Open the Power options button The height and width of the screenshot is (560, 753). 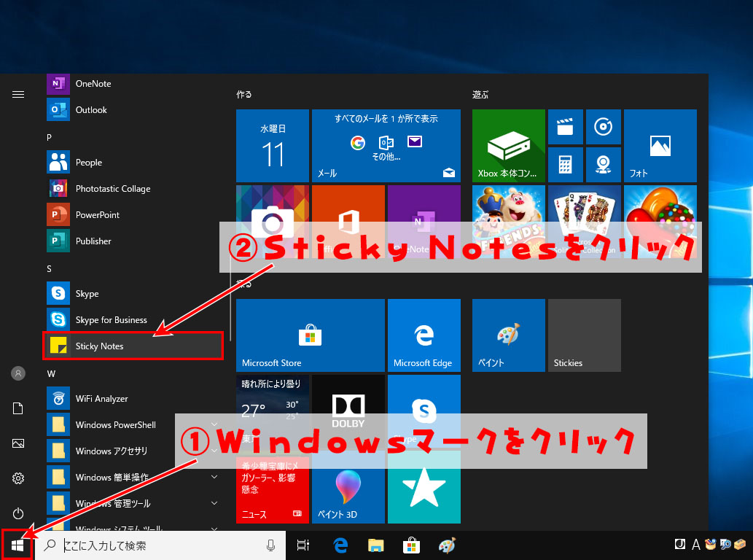18,513
